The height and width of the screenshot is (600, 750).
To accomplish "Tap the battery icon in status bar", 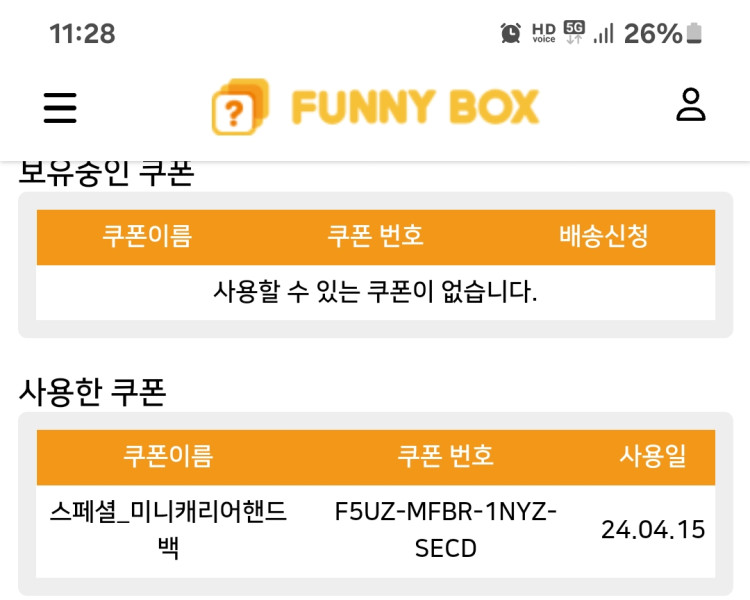I will pyautogui.click(x=694, y=33).
